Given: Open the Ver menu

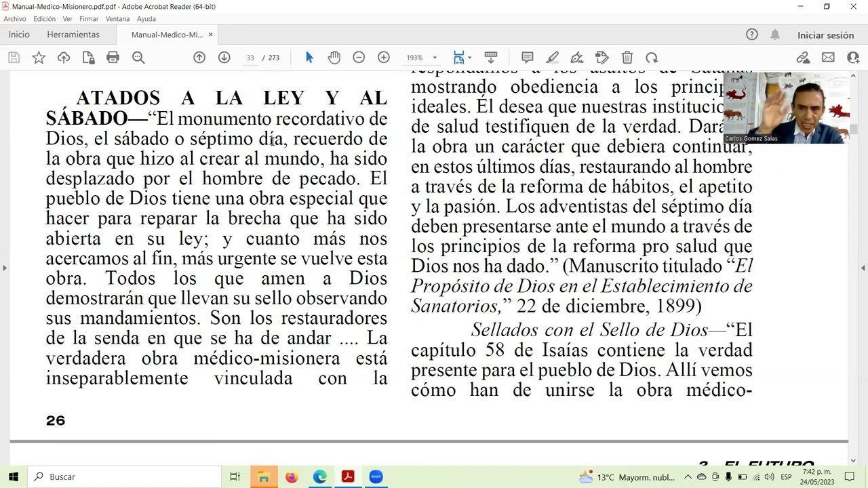Looking at the screenshot, I should point(67,19).
